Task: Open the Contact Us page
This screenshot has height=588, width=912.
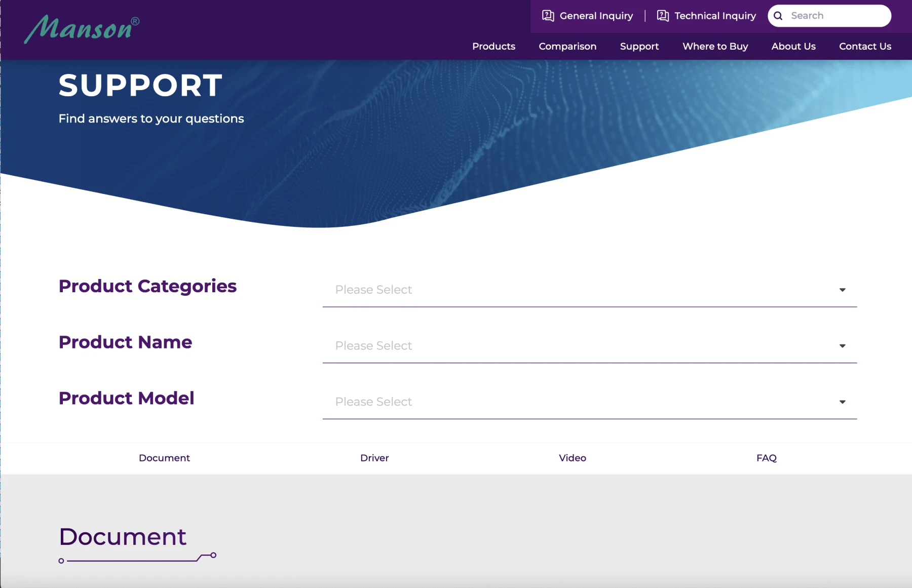Action: click(x=865, y=46)
